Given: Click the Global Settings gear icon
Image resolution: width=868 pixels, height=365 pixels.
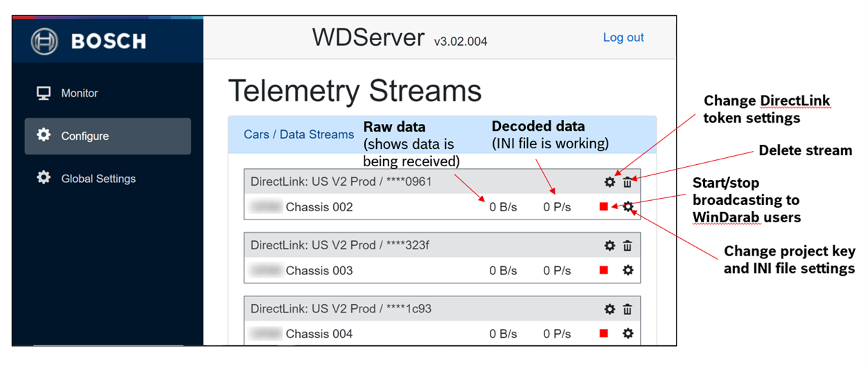Looking at the screenshot, I should 44,178.
